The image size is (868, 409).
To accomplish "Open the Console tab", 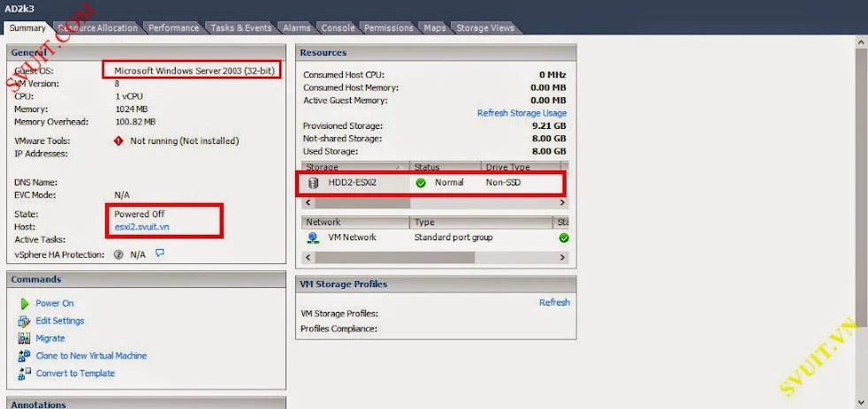I will tap(338, 27).
